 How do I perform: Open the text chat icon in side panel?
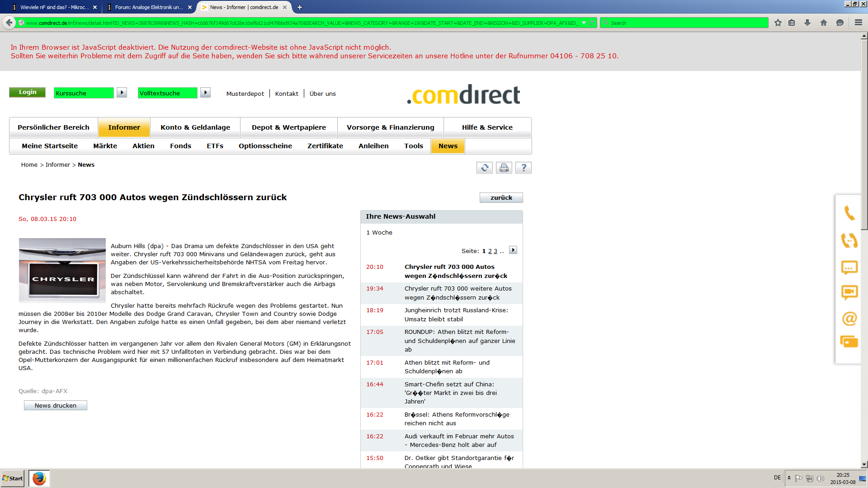pos(849,267)
